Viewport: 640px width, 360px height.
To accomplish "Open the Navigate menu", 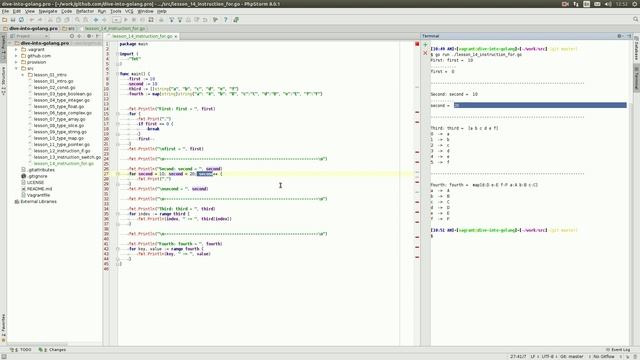I will [x=48, y=11].
